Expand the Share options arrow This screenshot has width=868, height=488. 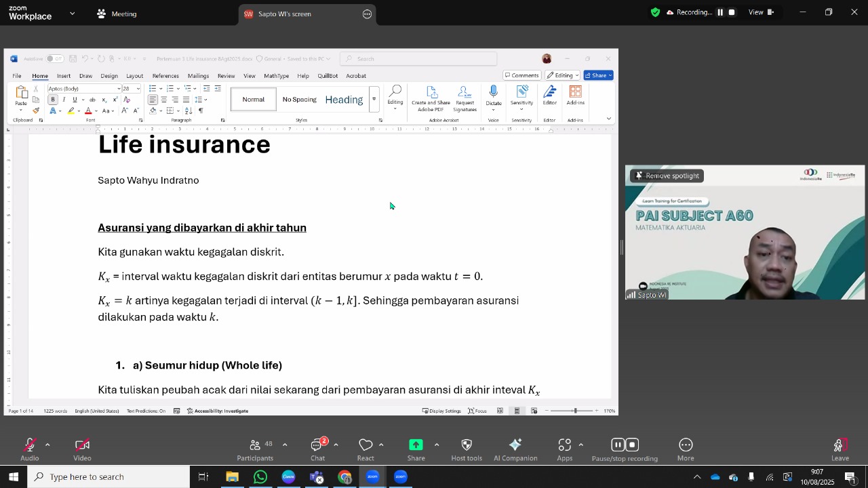436,445
